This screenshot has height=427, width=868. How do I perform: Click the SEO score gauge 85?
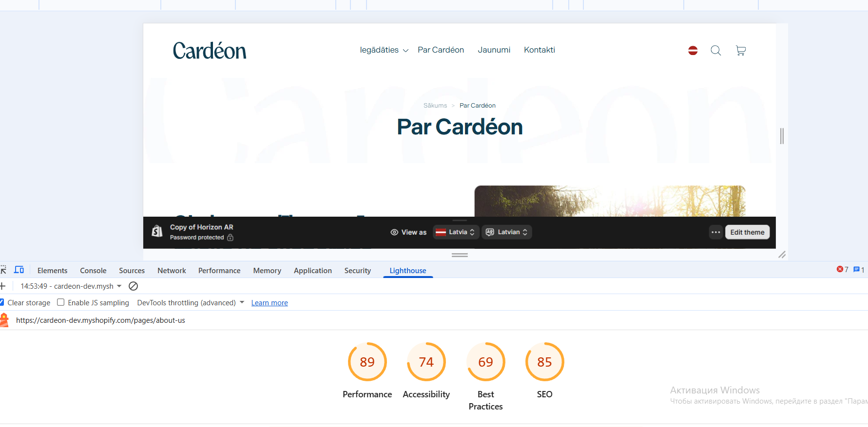tap(544, 362)
